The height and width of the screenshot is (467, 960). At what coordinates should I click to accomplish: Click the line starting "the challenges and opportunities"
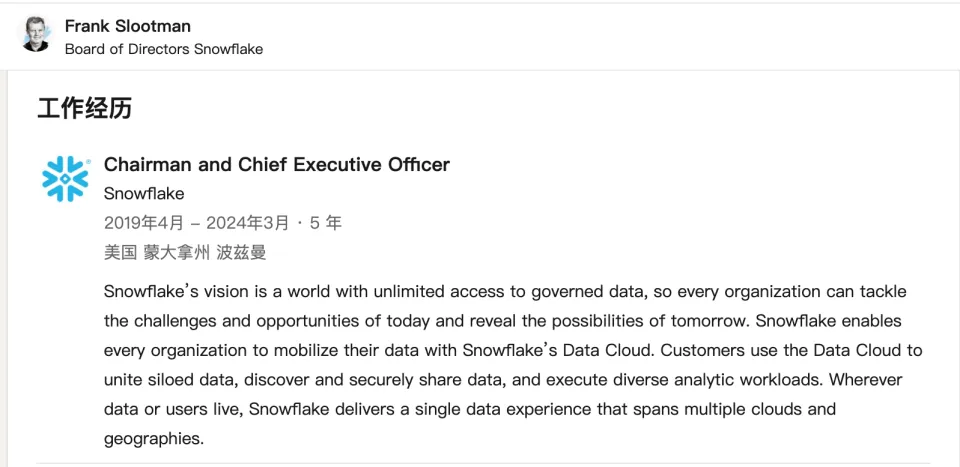tap(503, 322)
